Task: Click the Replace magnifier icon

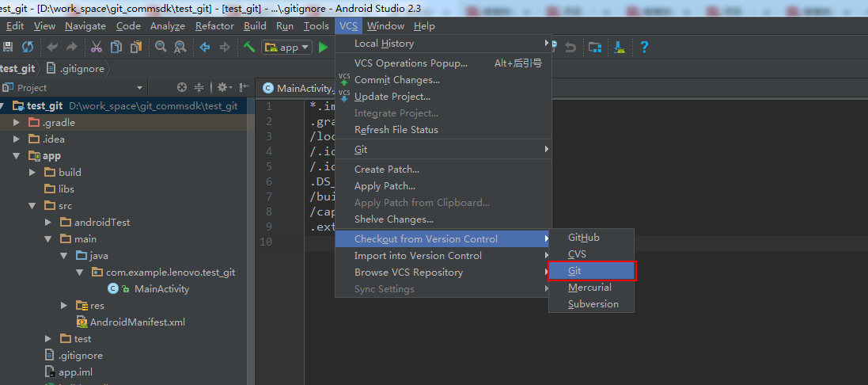Action: [180, 47]
